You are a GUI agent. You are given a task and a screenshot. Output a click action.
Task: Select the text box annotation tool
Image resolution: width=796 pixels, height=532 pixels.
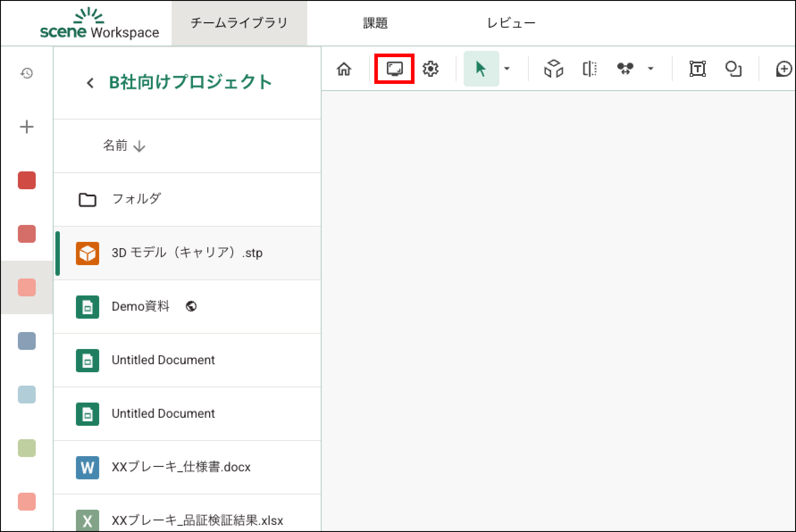pyautogui.click(x=697, y=69)
